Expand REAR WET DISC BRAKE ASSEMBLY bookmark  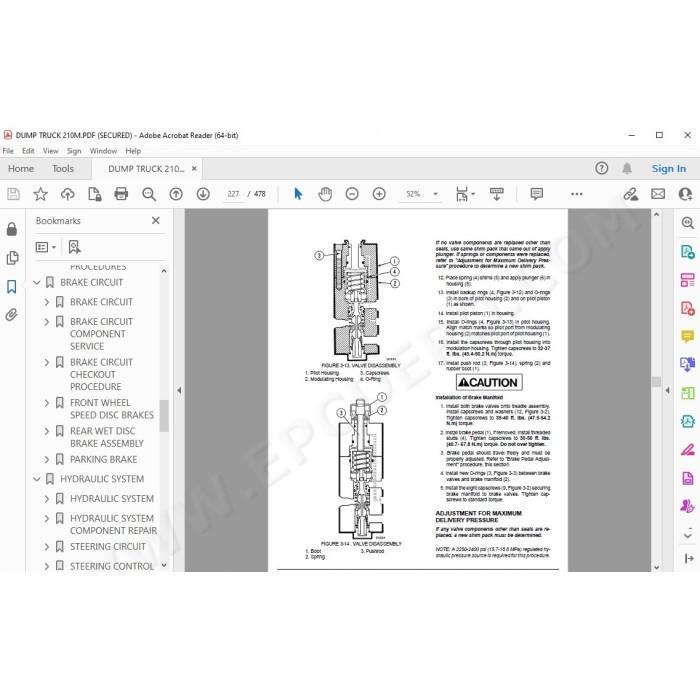point(46,431)
